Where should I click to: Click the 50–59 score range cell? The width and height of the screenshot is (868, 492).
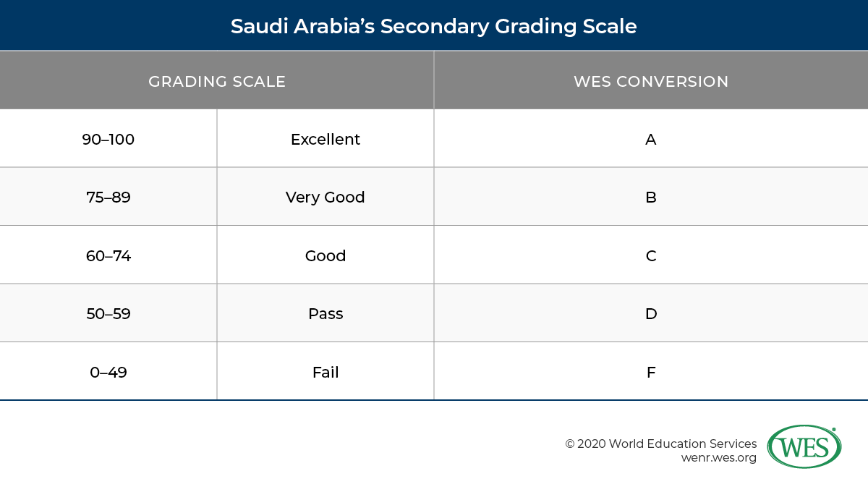coord(109,314)
